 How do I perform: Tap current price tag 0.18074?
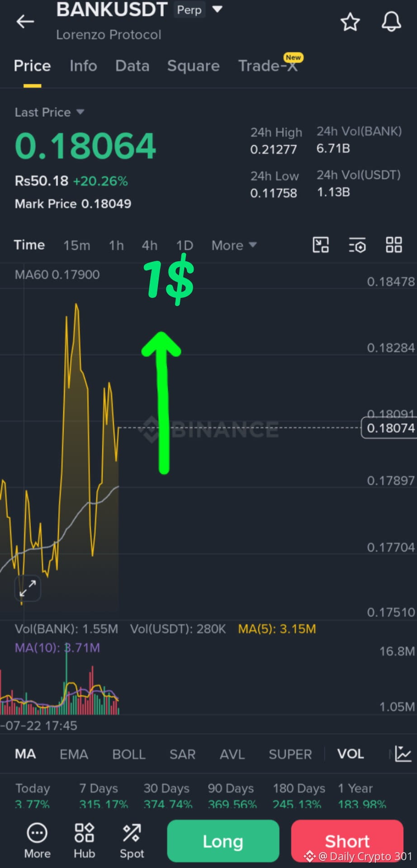pos(389,428)
